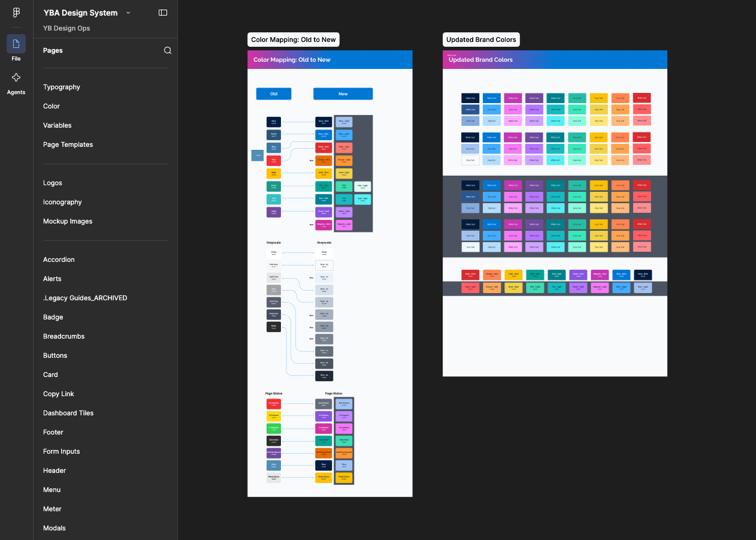Pick the Violet - Light swatch in Updated Brand Colors
The height and width of the screenshot is (540, 756).
click(578, 288)
